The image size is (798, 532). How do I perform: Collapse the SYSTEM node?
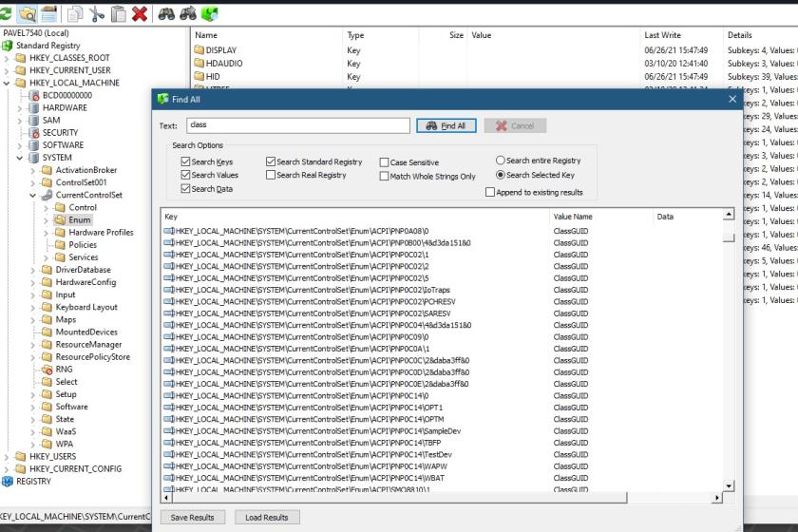pyautogui.click(x=20, y=158)
